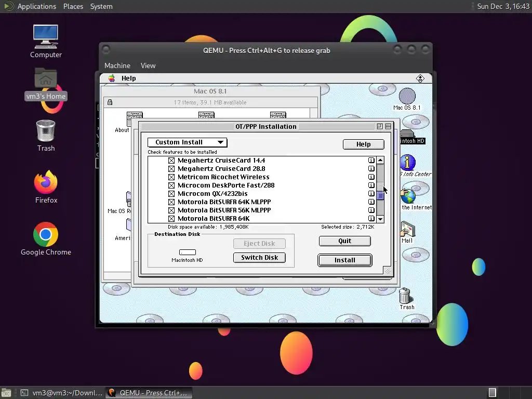Show info for Motorola BitSURFR 64K
Viewport: 532px width, 399px height.
[x=371, y=219]
